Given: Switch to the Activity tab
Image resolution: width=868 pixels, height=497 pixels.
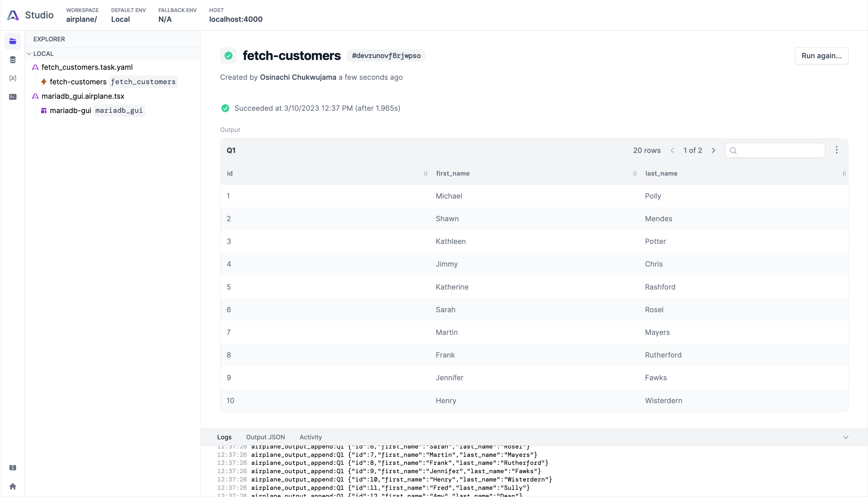Looking at the screenshot, I should pyautogui.click(x=311, y=437).
